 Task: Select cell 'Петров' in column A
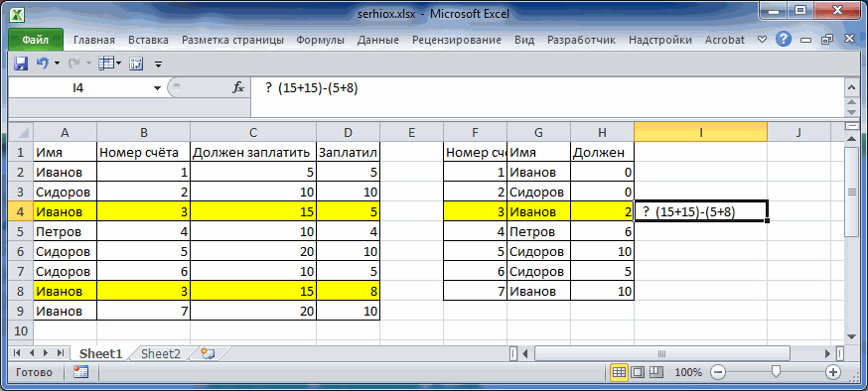click(x=65, y=231)
